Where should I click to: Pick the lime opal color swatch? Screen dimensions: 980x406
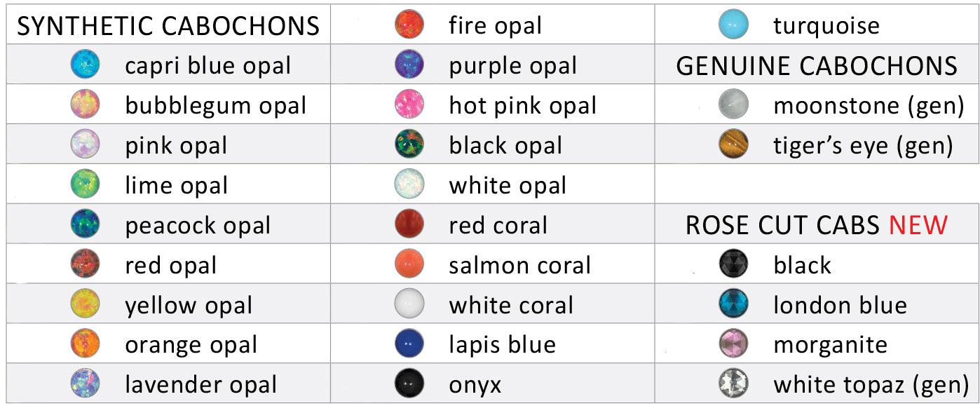pos(86,185)
